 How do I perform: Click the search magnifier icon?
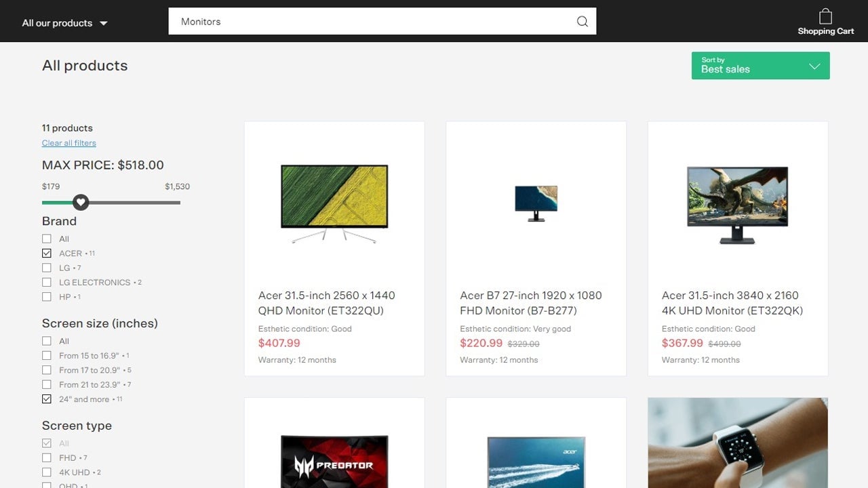tap(582, 22)
